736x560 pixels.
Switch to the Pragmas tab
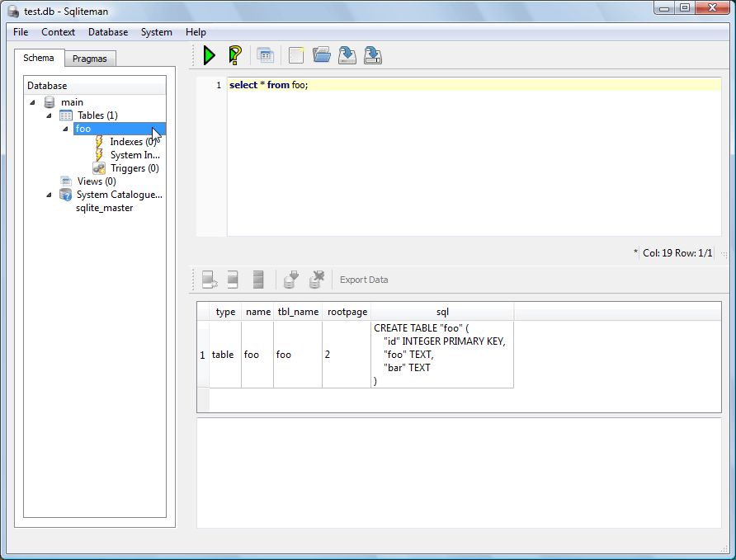tap(89, 58)
